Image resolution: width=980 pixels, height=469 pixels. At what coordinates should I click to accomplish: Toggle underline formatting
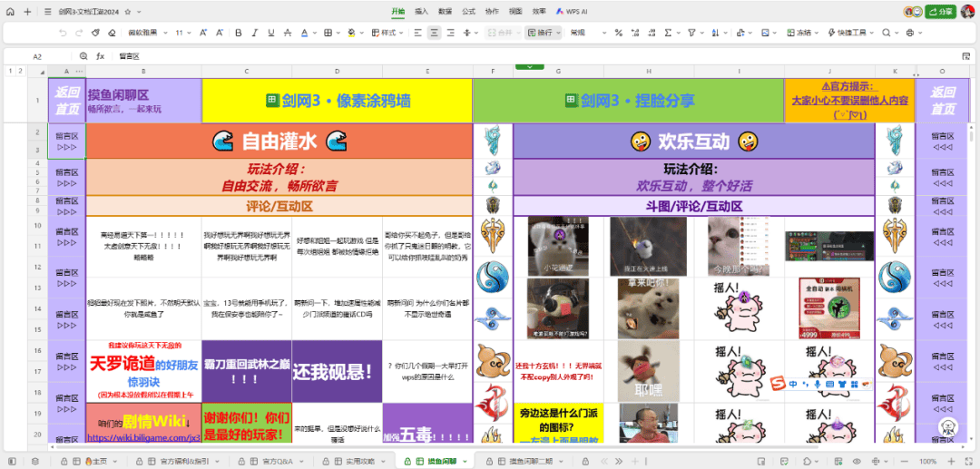pyautogui.click(x=270, y=33)
